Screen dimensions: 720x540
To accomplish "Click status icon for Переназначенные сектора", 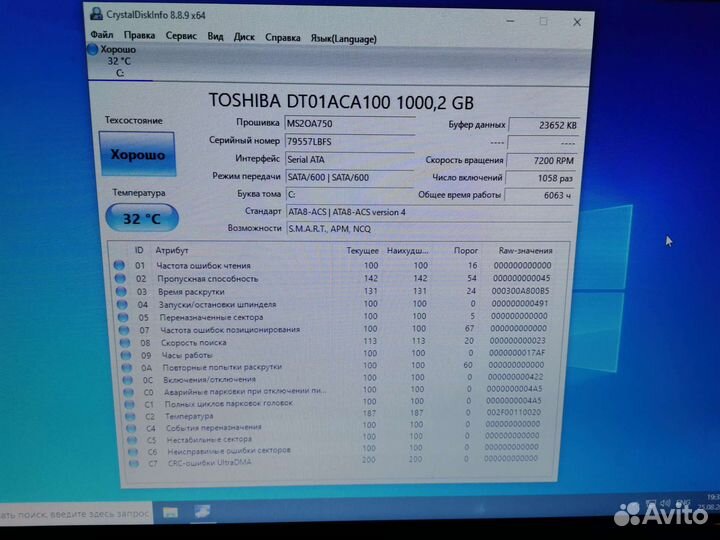I will pos(123,317).
